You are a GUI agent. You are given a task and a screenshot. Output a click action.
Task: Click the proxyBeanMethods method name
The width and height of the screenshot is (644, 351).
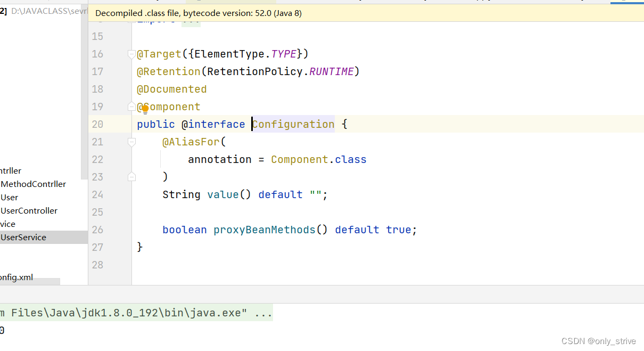point(265,230)
